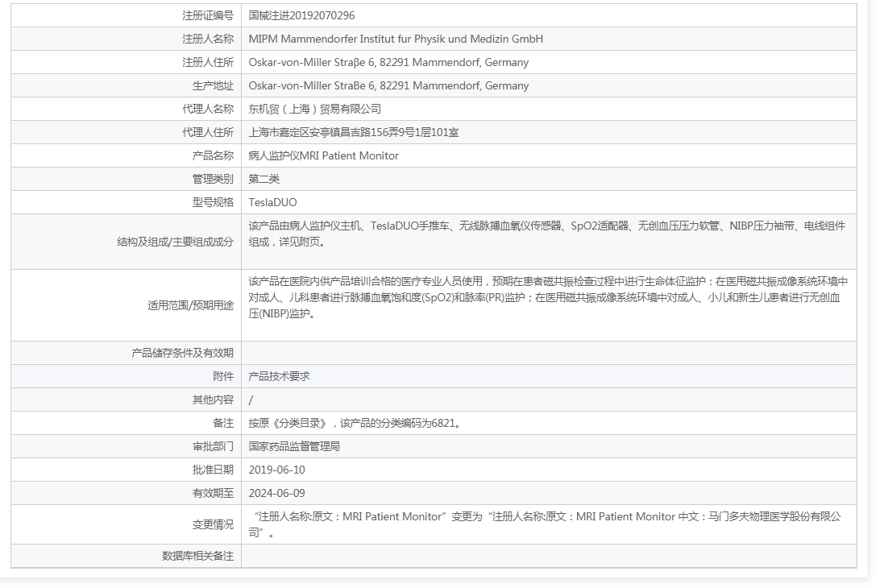
Task: Select the 附件 label
Action: coord(222,377)
